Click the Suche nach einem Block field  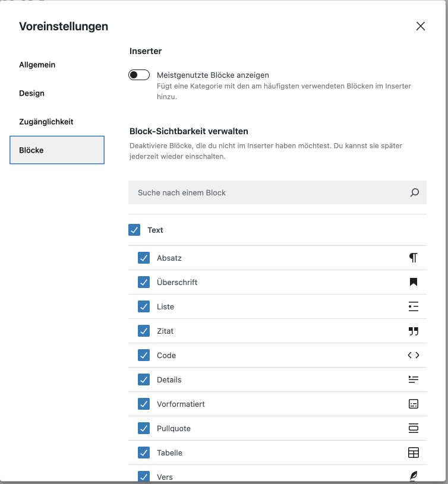[267, 192]
